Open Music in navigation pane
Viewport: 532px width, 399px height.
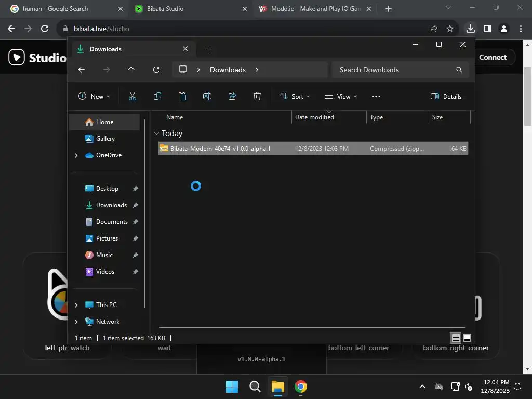(x=104, y=255)
